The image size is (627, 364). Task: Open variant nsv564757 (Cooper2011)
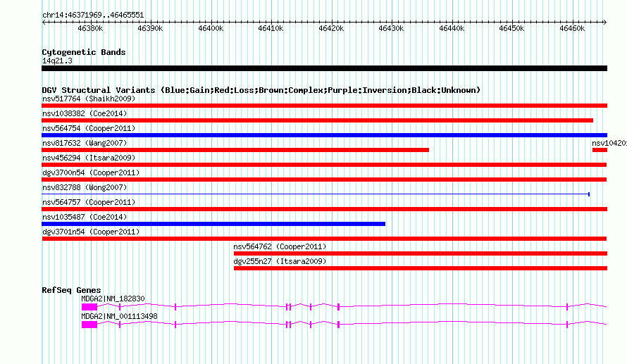click(89, 202)
